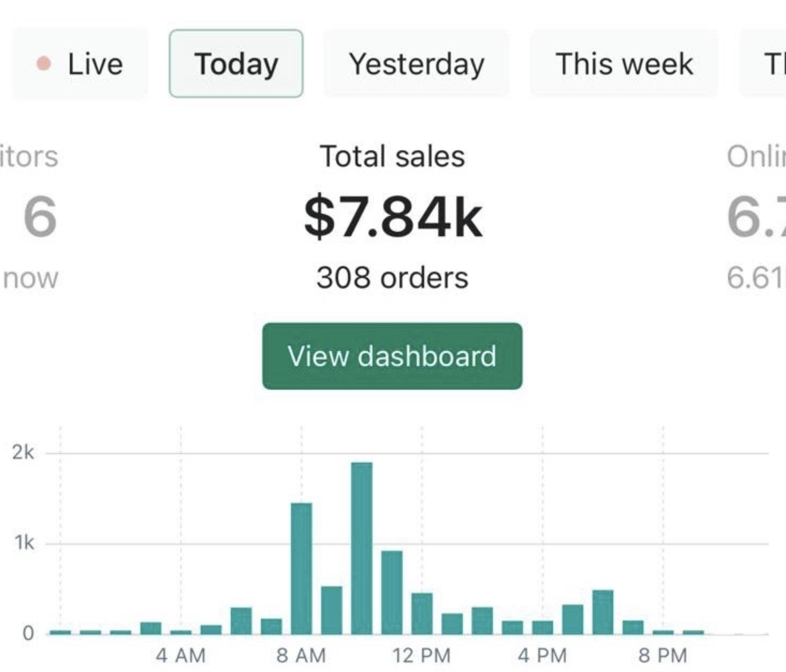This screenshot has width=786, height=672.
Task: Select the chart bar at 4 PM
Action: pos(542,627)
